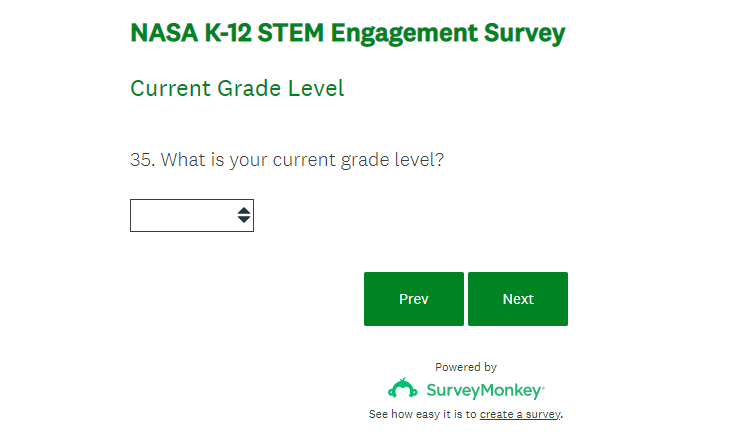Go to the previous page with Prev
Screen dimensions: 756x437
pyautogui.click(x=413, y=299)
